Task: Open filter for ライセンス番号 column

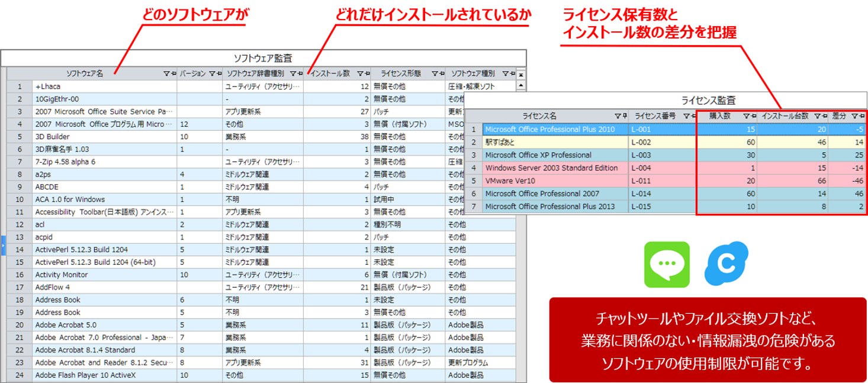Action: [686, 116]
